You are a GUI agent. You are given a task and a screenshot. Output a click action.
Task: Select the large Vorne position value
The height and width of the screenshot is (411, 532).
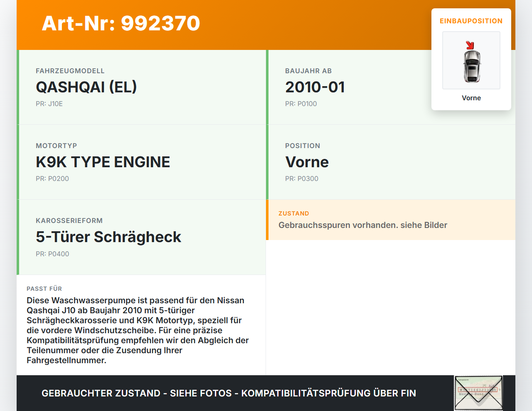(x=307, y=162)
